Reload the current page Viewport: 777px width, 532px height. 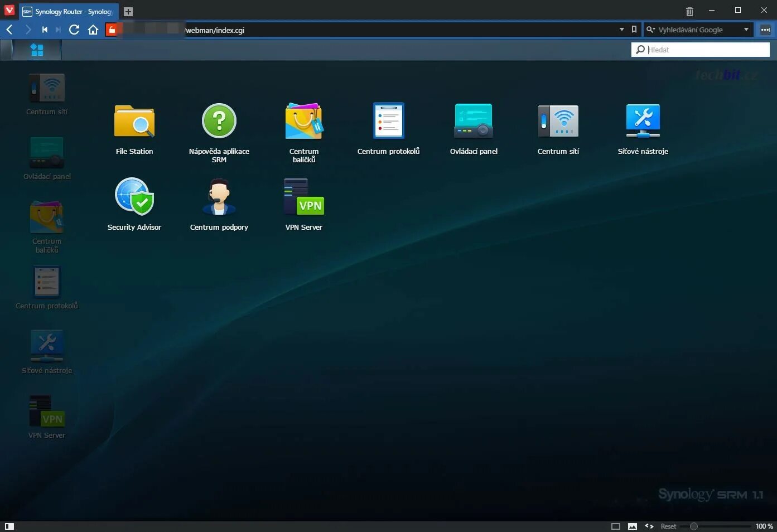pyautogui.click(x=74, y=30)
